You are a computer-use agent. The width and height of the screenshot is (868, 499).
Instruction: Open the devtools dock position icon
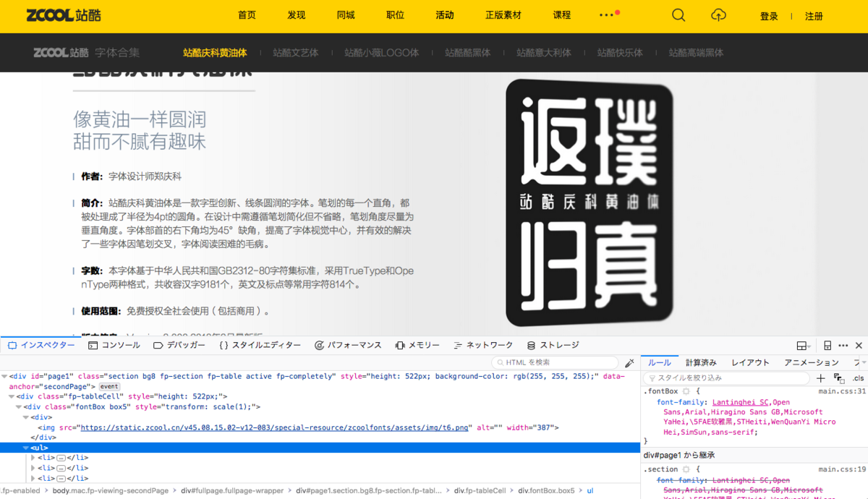(801, 346)
